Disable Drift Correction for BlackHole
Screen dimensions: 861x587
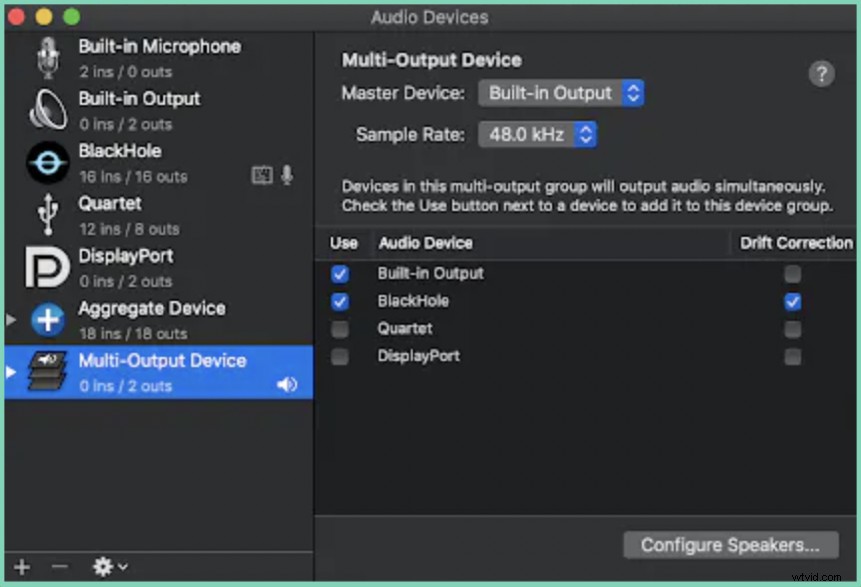793,301
